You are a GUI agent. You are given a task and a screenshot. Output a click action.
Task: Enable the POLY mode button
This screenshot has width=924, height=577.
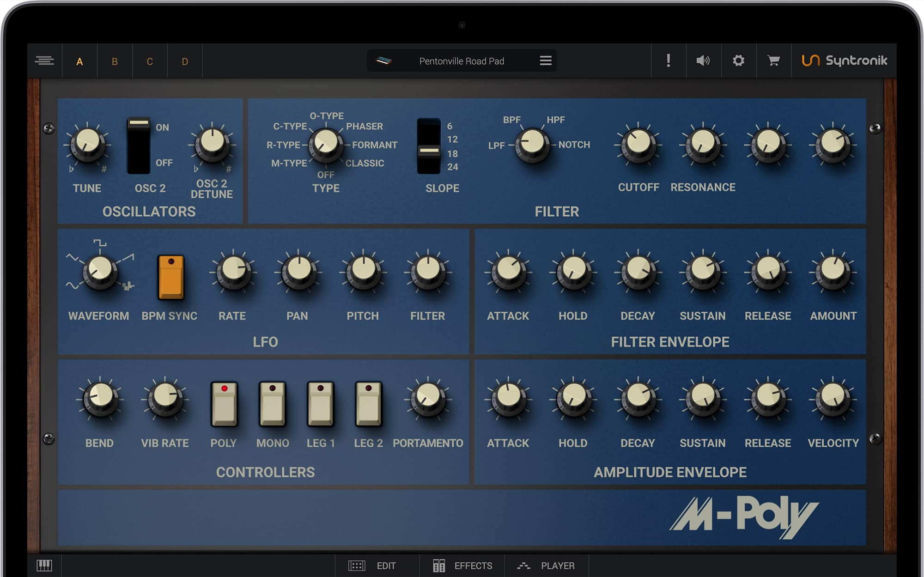point(224,403)
